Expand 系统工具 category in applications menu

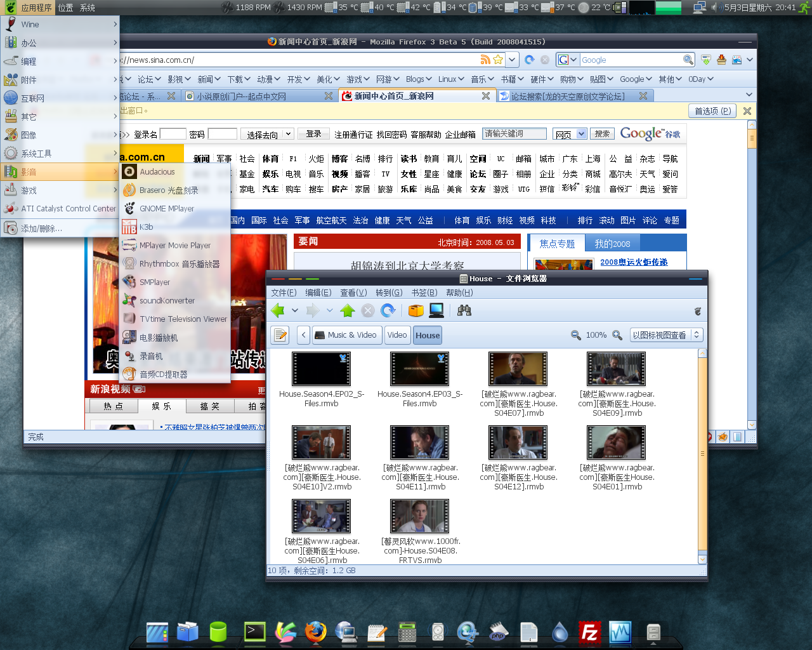(60, 153)
